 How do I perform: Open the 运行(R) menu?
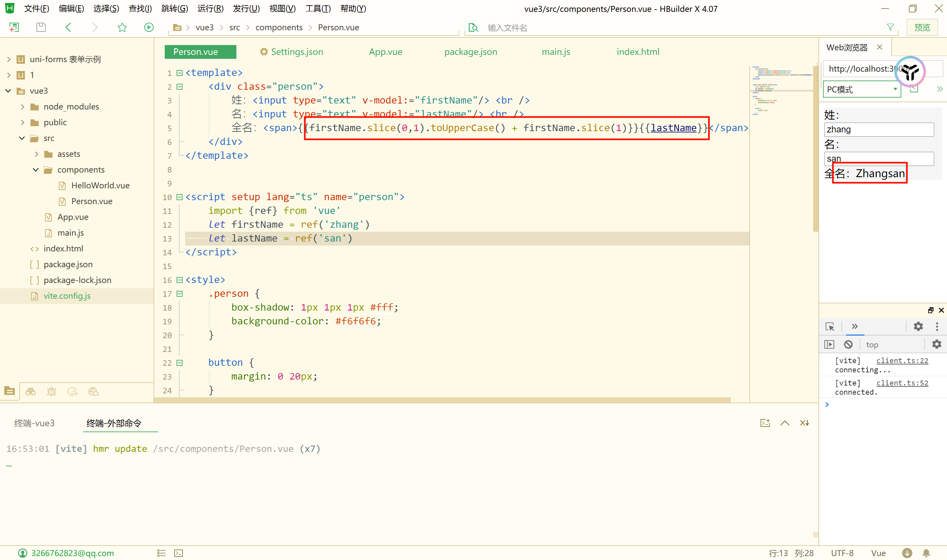(x=210, y=8)
